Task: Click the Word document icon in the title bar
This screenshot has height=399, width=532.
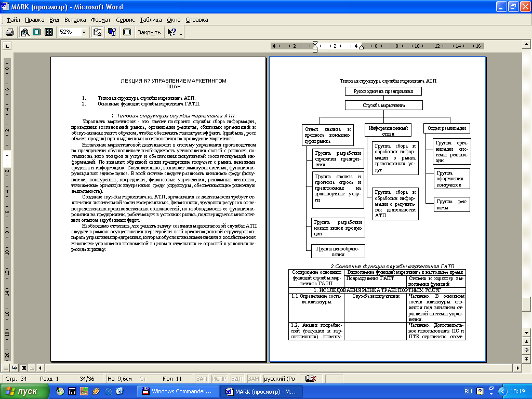Action: pos(5,6)
